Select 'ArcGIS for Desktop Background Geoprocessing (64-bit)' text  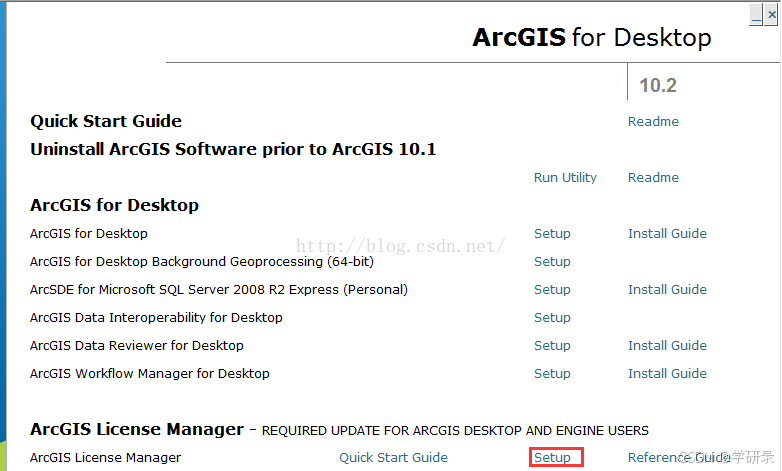coord(201,261)
